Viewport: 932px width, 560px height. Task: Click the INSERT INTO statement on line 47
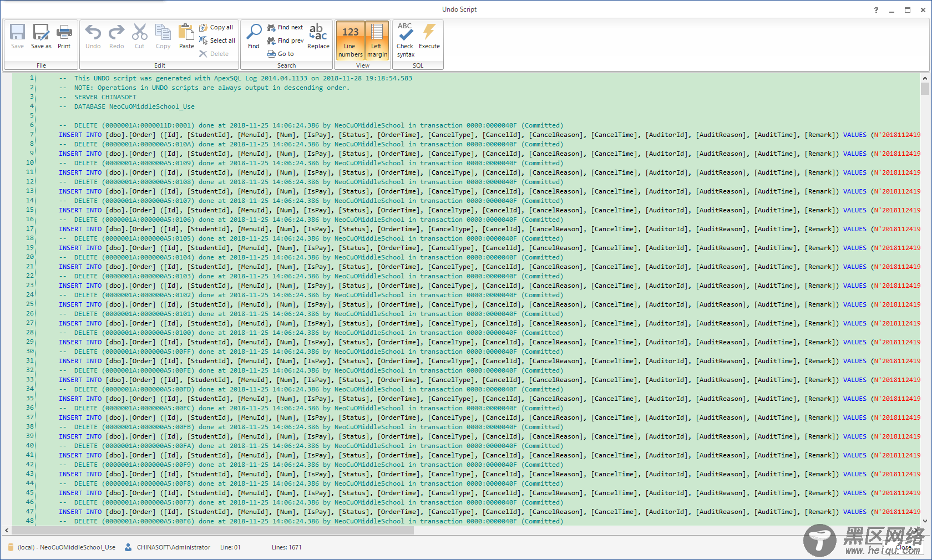pyautogui.click(x=489, y=512)
